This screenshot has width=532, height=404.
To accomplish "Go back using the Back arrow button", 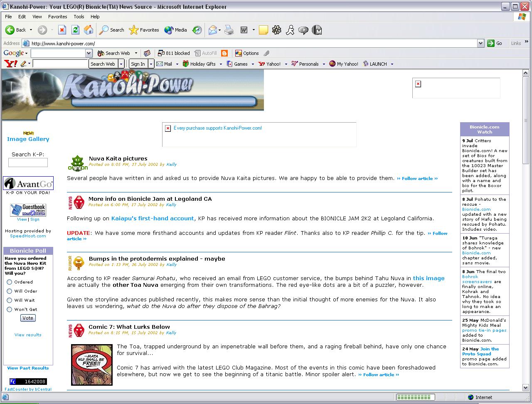I will (x=15, y=30).
